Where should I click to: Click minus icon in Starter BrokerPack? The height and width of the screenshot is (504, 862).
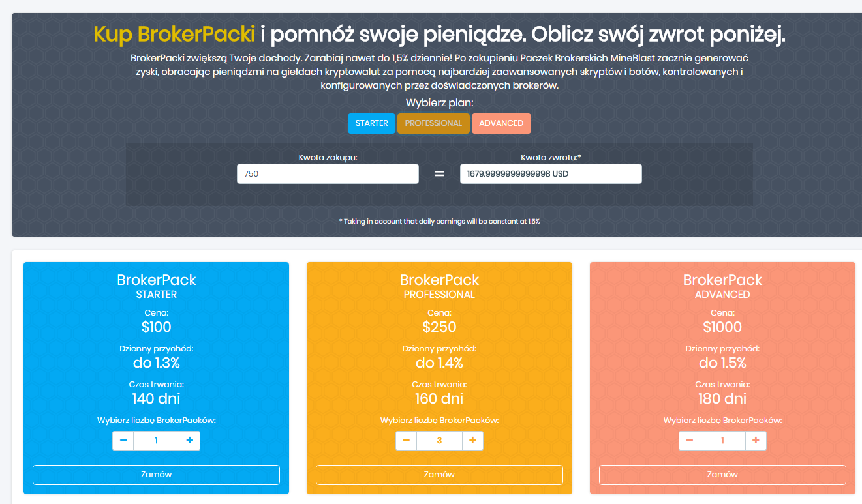[123, 441]
